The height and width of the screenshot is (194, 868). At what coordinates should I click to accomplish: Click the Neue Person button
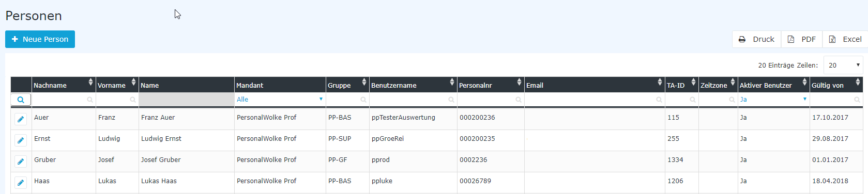(x=40, y=39)
